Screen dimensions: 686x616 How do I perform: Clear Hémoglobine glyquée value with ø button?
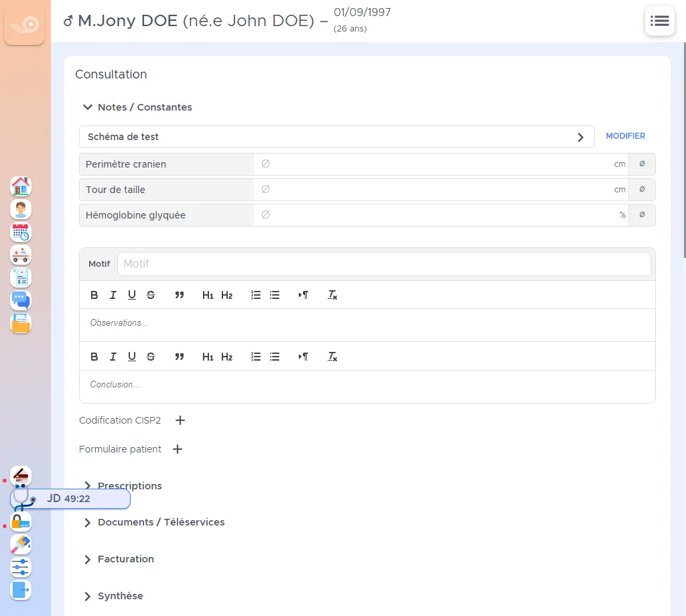pyautogui.click(x=642, y=215)
